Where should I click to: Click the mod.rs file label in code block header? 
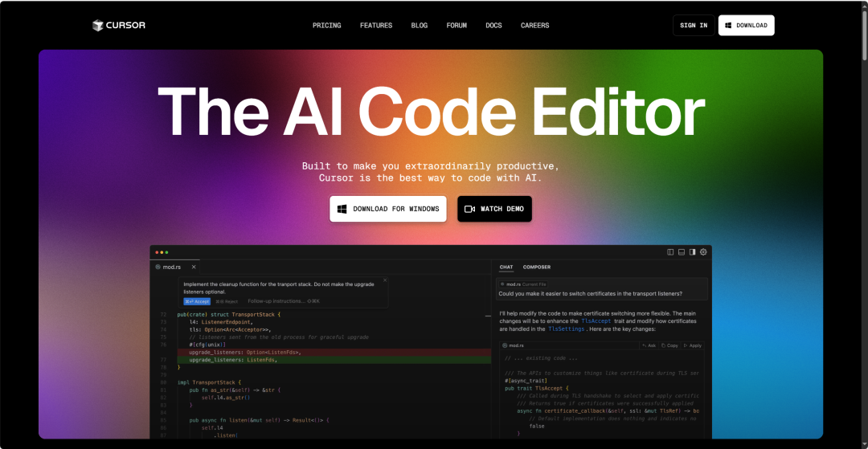coord(513,345)
